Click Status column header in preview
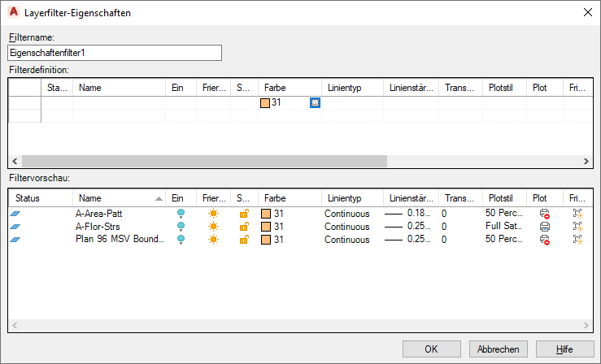 tap(41, 198)
